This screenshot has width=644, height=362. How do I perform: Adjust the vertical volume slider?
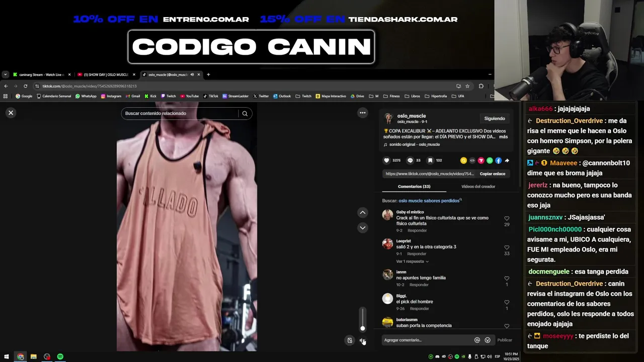coord(362,320)
